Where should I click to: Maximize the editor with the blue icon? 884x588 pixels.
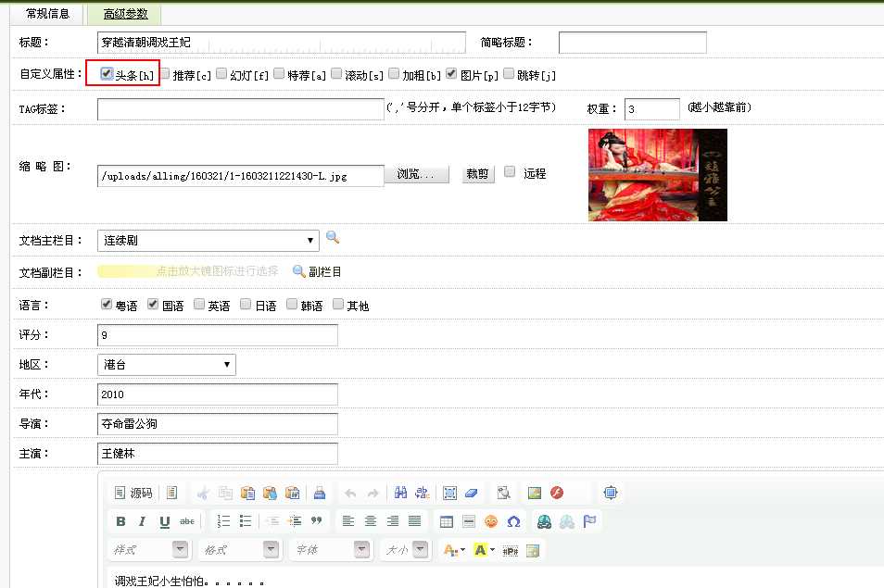point(610,493)
